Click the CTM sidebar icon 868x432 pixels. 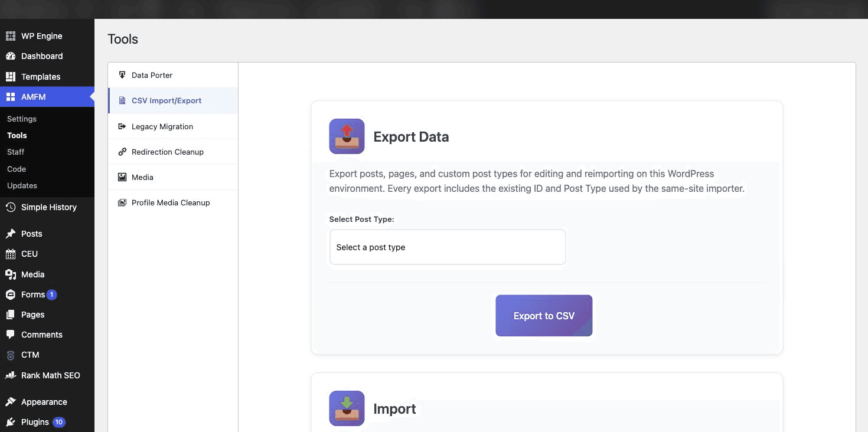(11, 355)
